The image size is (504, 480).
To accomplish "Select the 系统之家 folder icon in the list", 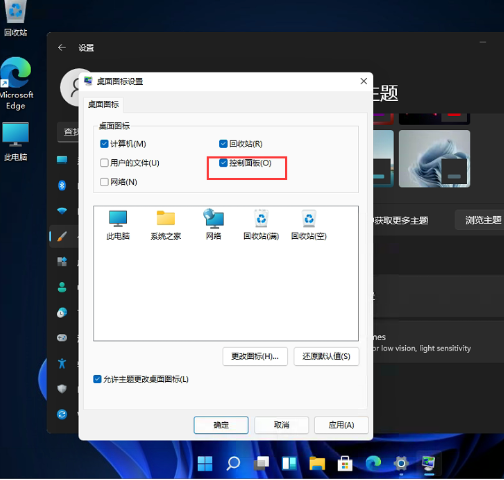I will point(166,225).
